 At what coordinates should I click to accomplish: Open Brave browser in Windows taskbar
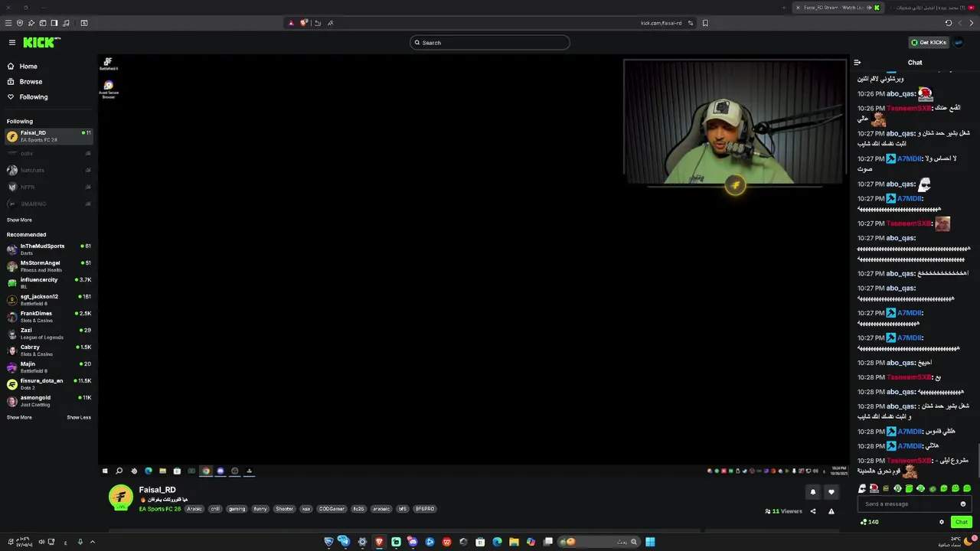(379, 542)
